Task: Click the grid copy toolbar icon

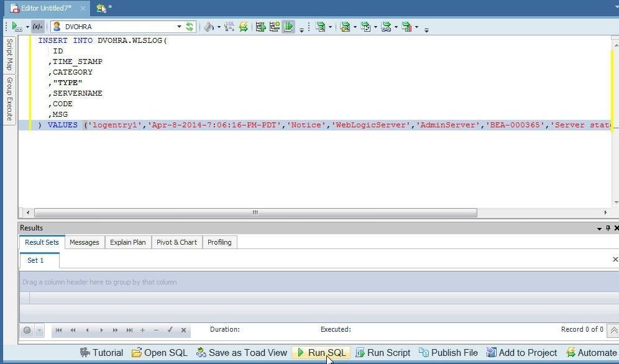Action: [365, 27]
